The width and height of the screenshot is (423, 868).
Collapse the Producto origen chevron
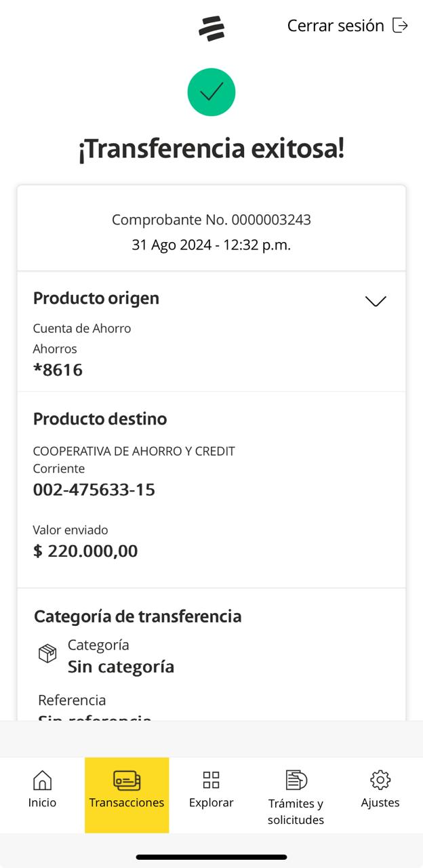(x=376, y=301)
